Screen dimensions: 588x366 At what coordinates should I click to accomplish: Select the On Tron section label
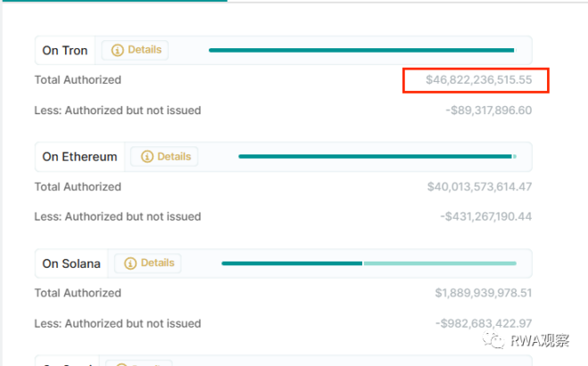65,50
